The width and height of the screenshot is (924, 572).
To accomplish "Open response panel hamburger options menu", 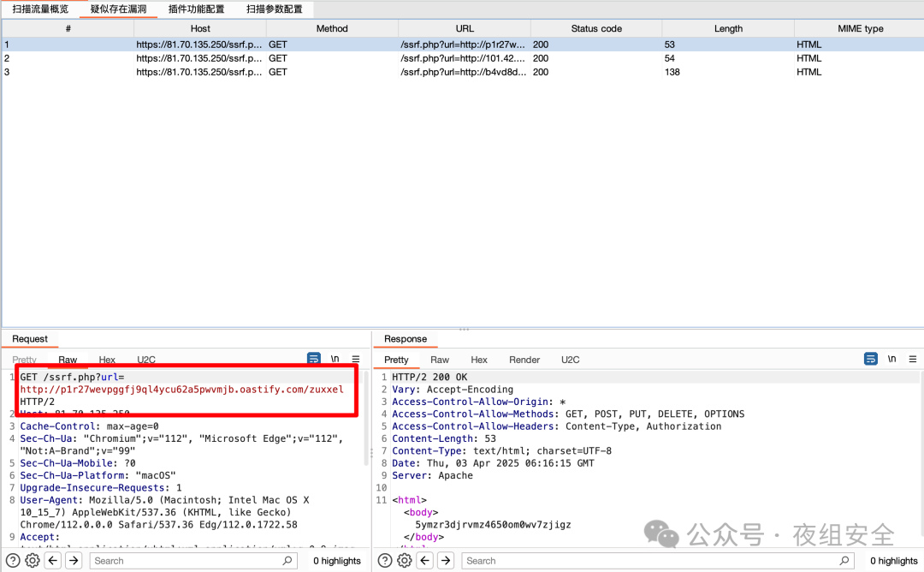I will pos(912,359).
